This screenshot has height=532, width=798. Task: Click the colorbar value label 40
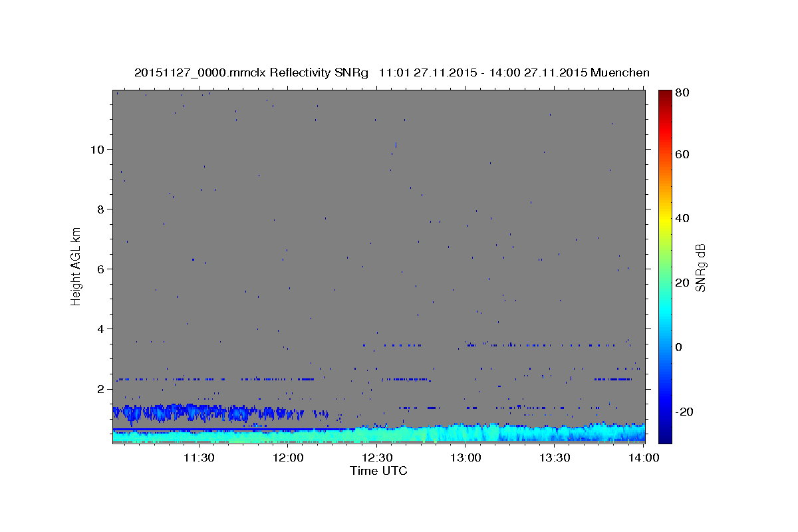[x=683, y=218]
